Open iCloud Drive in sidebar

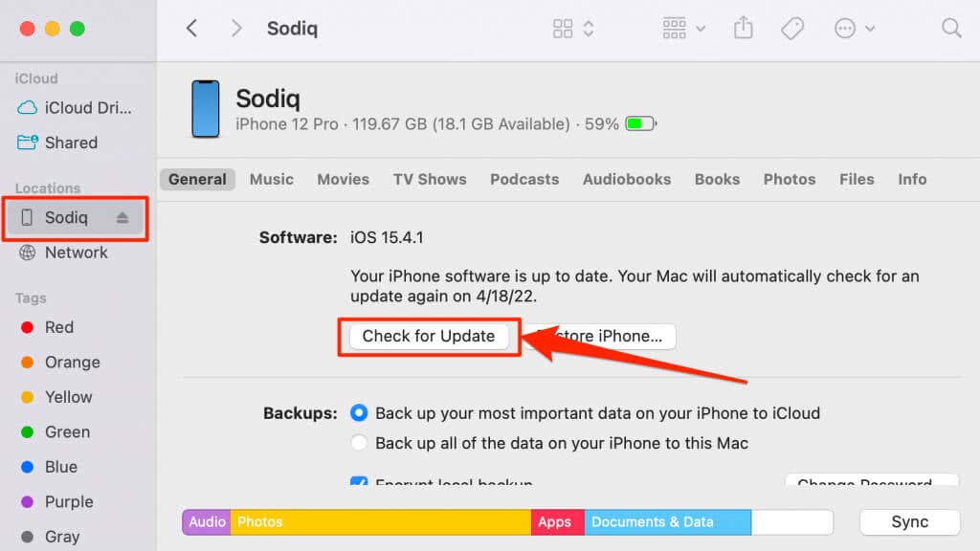[x=75, y=107]
